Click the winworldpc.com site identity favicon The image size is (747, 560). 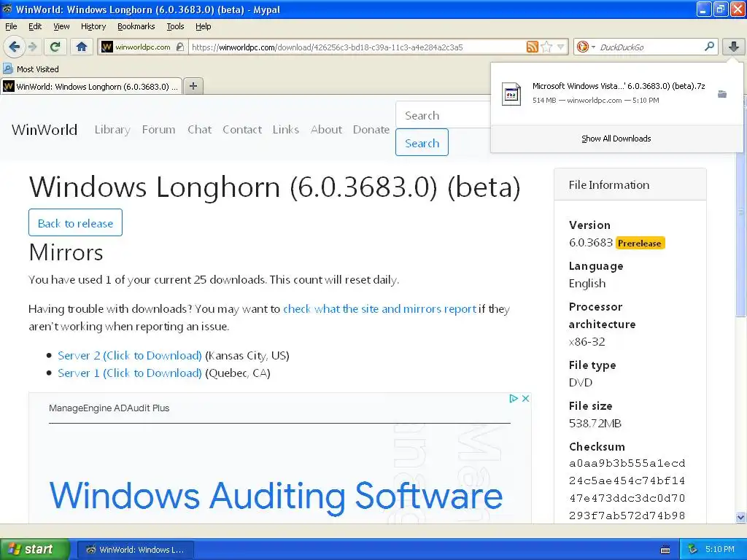click(107, 47)
